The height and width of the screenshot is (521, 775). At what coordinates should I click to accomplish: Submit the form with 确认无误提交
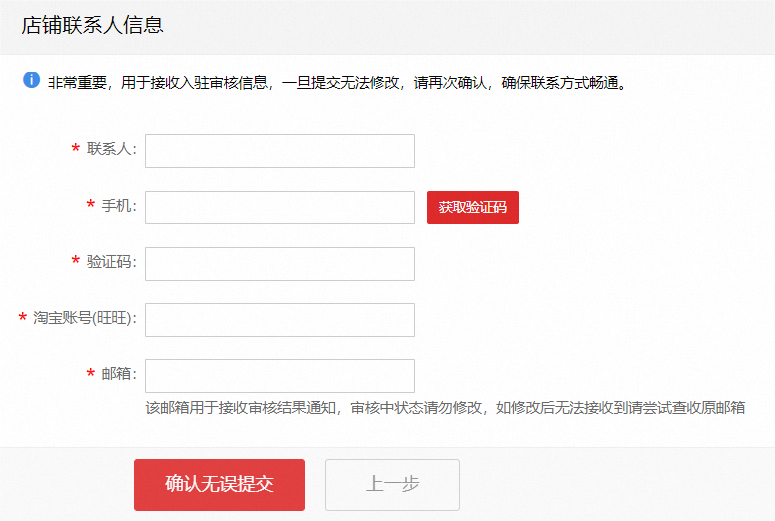point(219,485)
